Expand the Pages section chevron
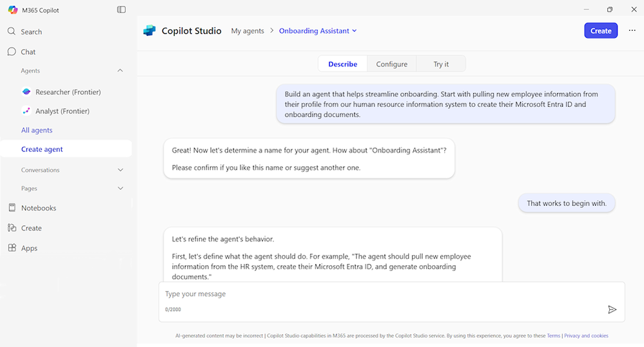This screenshot has width=644, height=347. coord(121,188)
